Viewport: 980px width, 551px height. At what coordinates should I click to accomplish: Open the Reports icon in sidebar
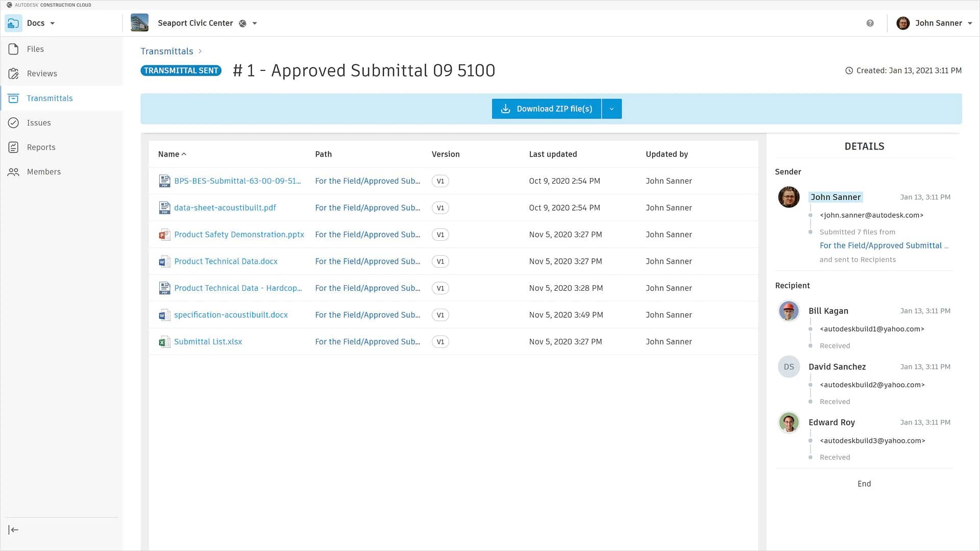14,147
